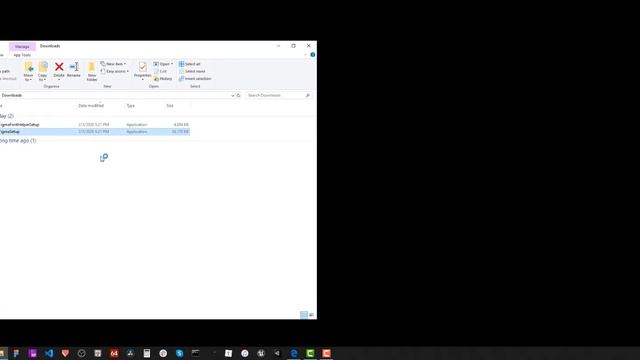Click the magnifier icon in the search box

[307, 96]
